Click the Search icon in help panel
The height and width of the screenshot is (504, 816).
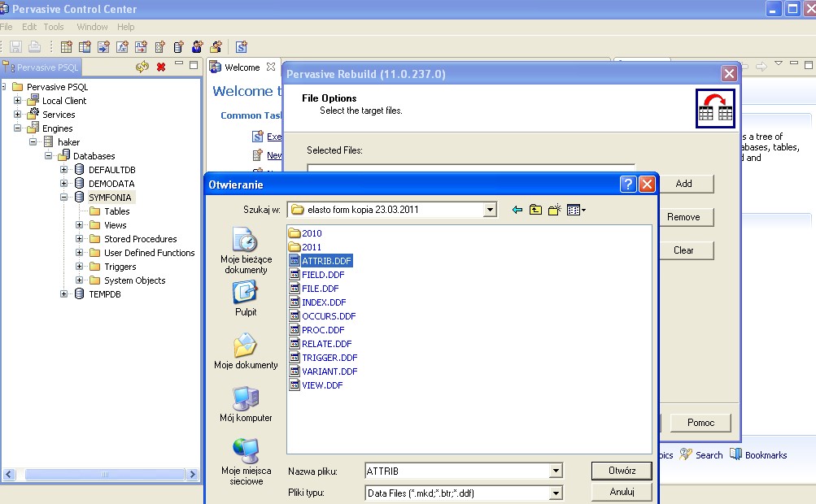click(x=687, y=454)
